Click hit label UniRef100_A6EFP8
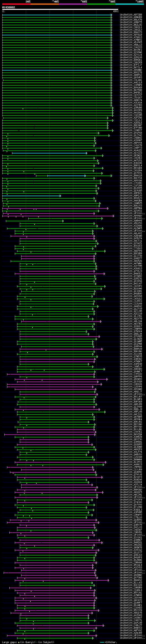 pos(131,251)
